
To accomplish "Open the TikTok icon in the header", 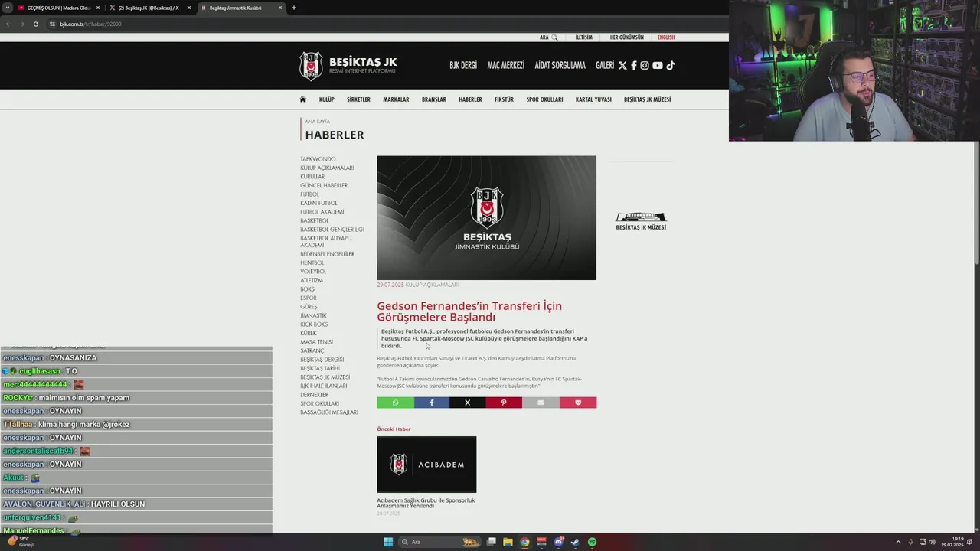I will (x=670, y=66).
